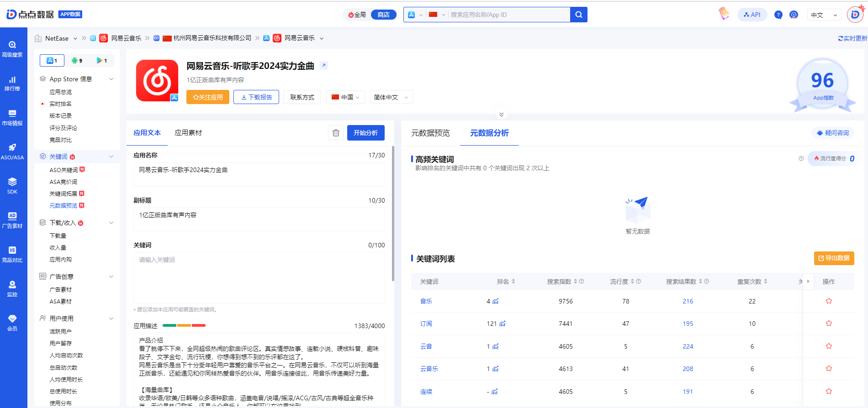
Task: Switch search scope to 全局
Action: point(357,15)
